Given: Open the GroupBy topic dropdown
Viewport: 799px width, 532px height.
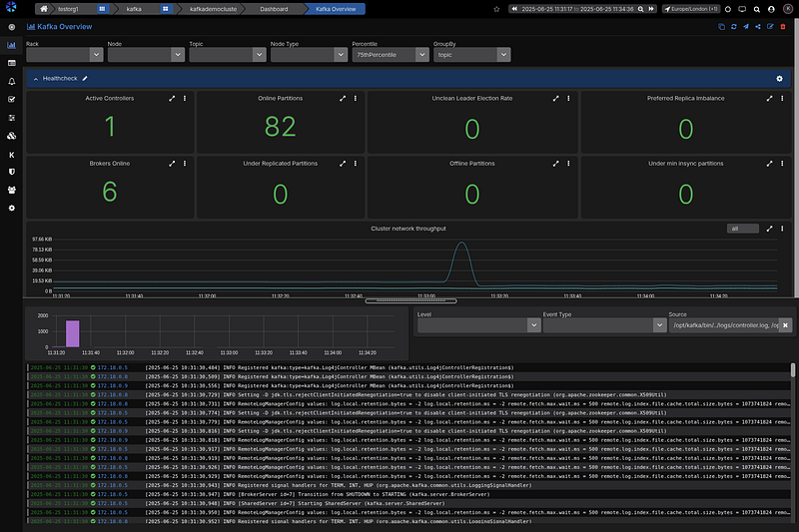Looking at the screenshot, I should [470, 56].
